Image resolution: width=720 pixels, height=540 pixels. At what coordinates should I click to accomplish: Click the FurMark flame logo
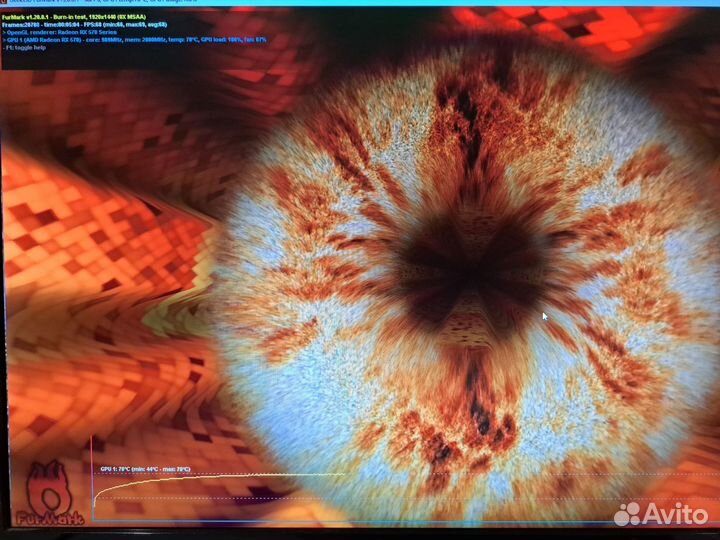[49, 494]
